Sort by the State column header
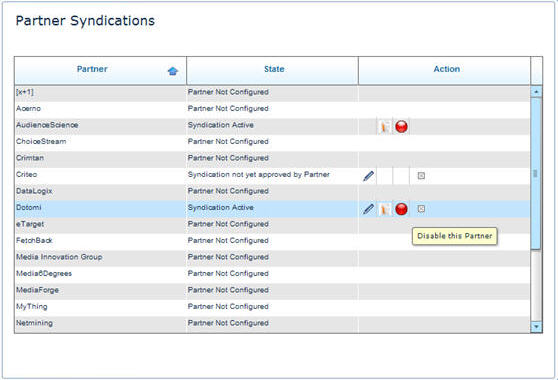The height and width of the screenshot is (380, 558). pos(274,69)
